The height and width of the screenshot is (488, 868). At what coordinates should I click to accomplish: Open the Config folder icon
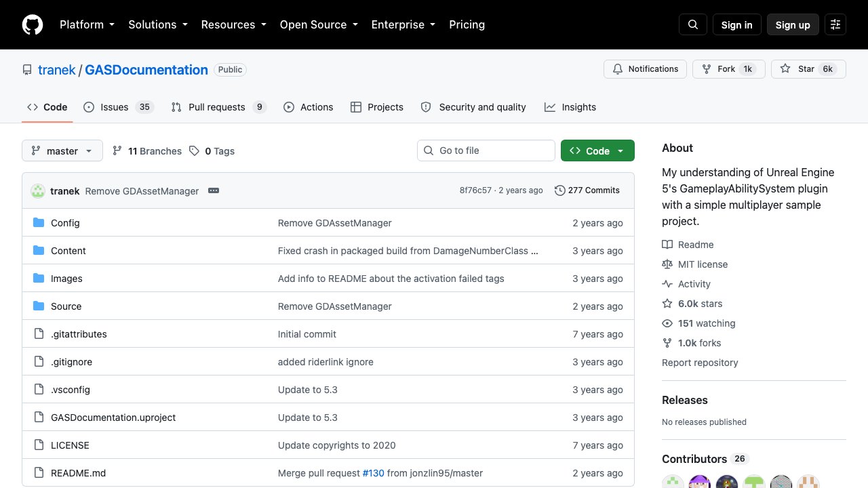[39, 223]
